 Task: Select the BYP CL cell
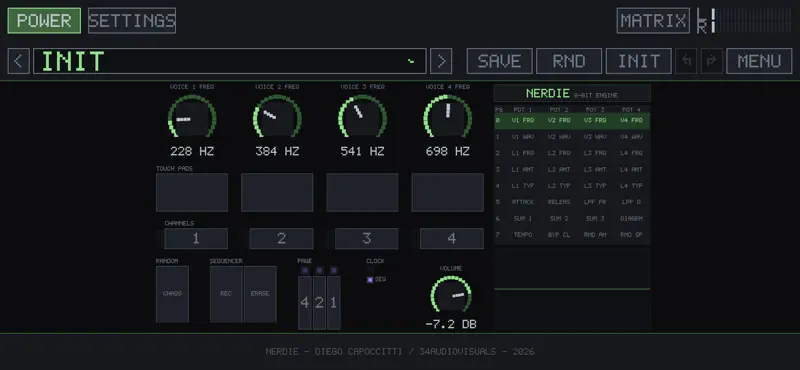click(559, 235)
